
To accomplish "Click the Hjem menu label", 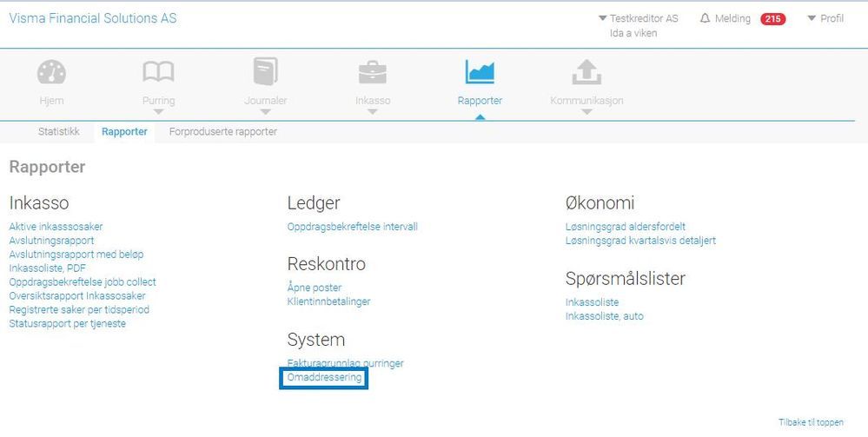I will pyautogui.click(x=51, y=101).
